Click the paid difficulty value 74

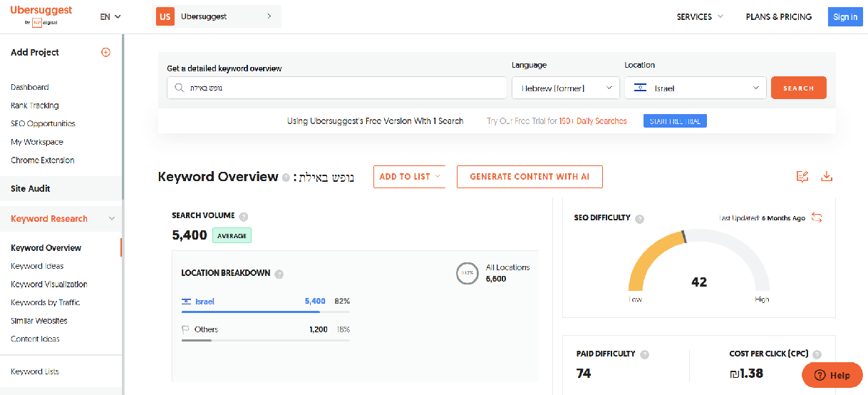(584, 373)
